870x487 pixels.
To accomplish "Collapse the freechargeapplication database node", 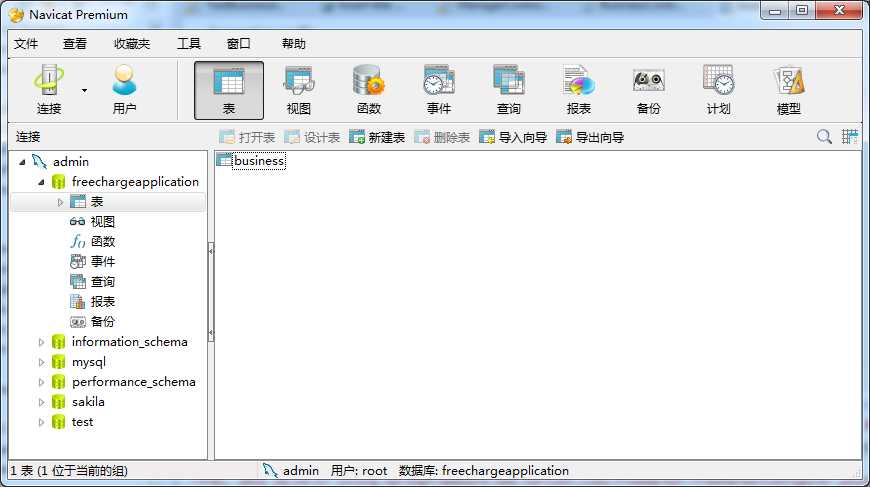I will pos(41,182).
